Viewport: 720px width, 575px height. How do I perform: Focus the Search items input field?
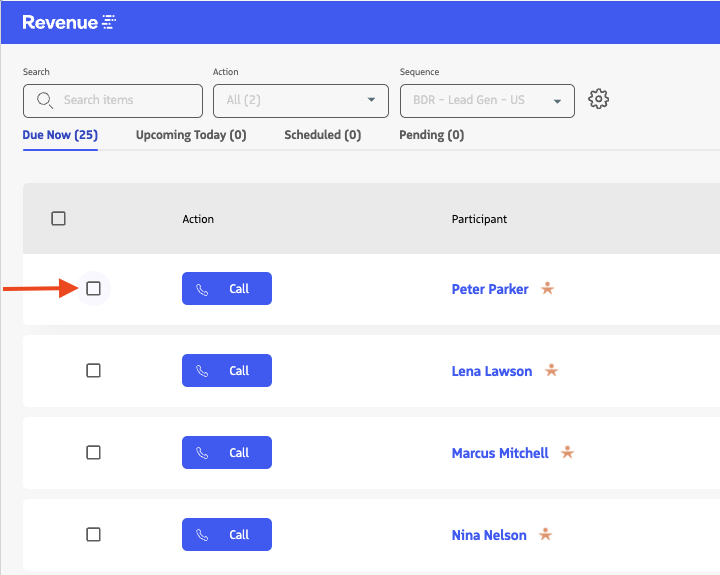coord(113,101)
